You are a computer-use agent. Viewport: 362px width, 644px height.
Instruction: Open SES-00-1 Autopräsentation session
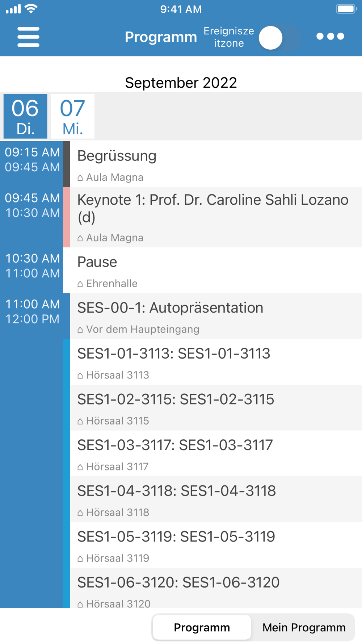coord(215,316)
